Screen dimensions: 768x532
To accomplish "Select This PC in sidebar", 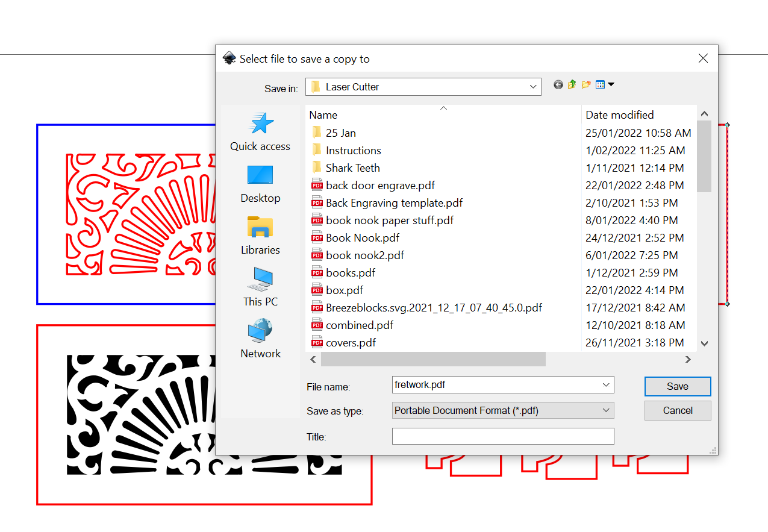I will [260, 287].
